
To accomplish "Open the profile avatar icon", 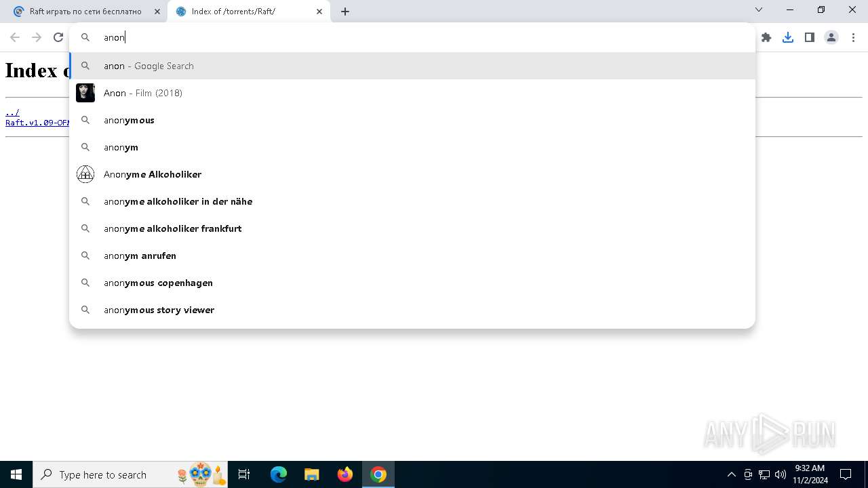I will pos(831,37).
